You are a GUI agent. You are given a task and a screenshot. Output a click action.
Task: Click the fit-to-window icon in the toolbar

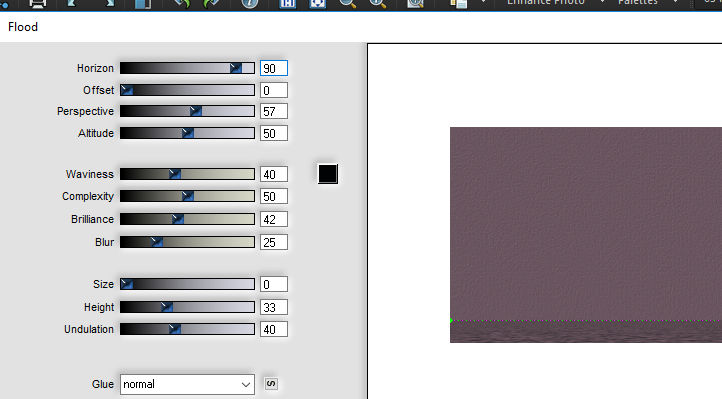pos(317,4)
